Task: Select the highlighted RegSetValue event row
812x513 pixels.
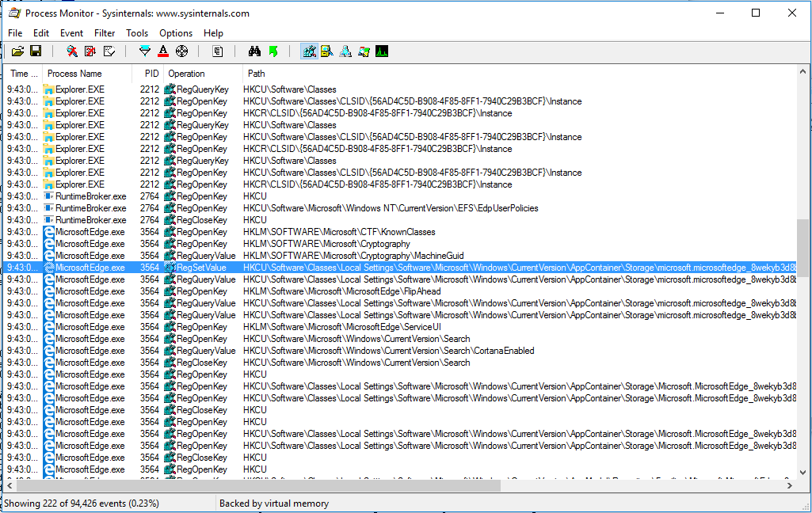Action: point(400,268)
